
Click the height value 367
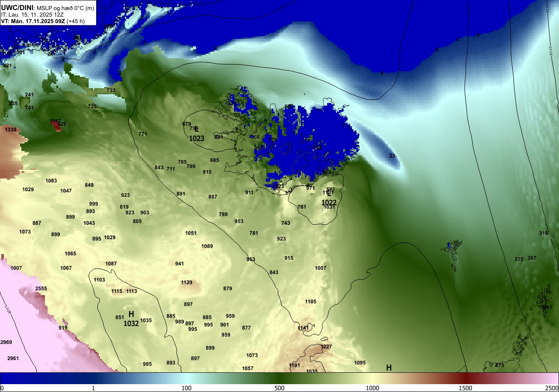(x=532, y=258)
